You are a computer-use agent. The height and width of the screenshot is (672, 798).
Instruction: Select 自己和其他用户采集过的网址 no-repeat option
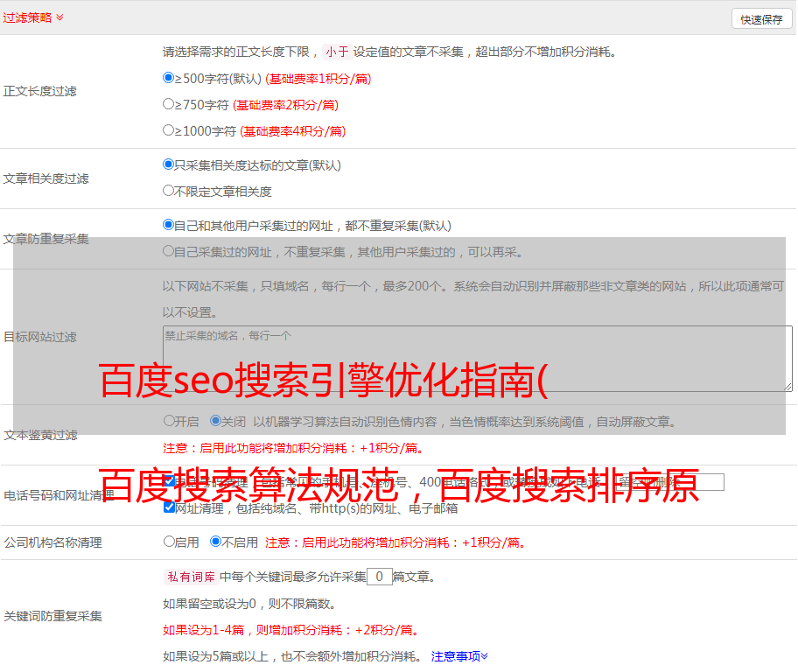pyautogui.click(x=169, y=225)
